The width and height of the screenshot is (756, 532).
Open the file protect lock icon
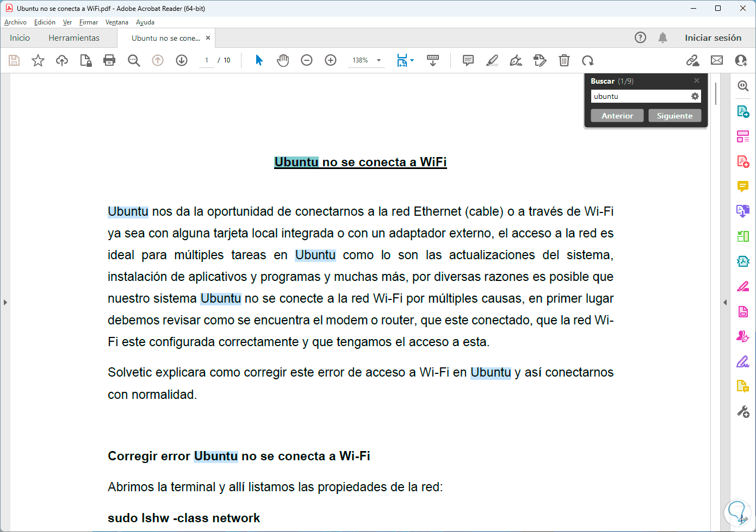[x=85, y=60]
